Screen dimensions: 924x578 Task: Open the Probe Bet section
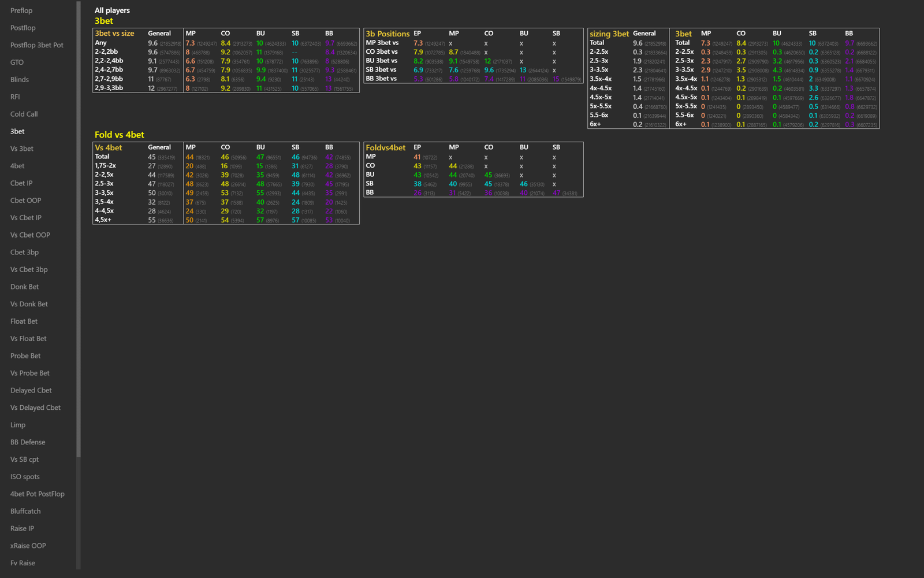25,356
